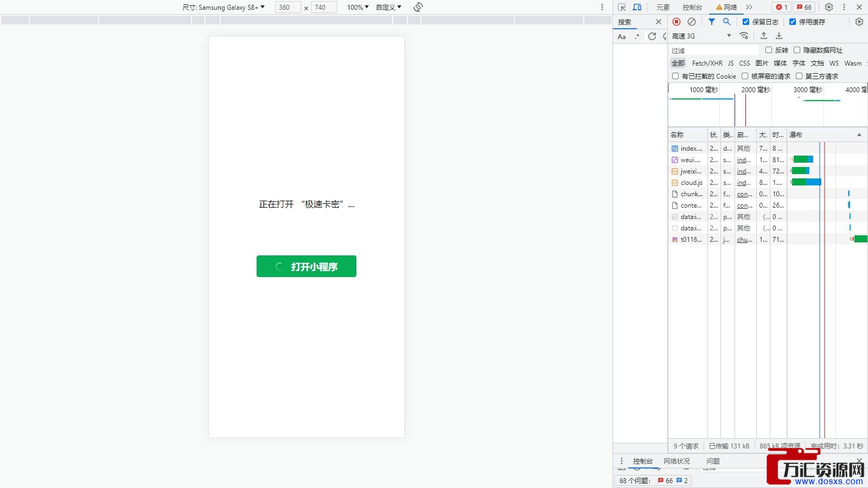Screen dimensions: 868x488
Task: Filter requests by CSS type
Action: (744, 63)
